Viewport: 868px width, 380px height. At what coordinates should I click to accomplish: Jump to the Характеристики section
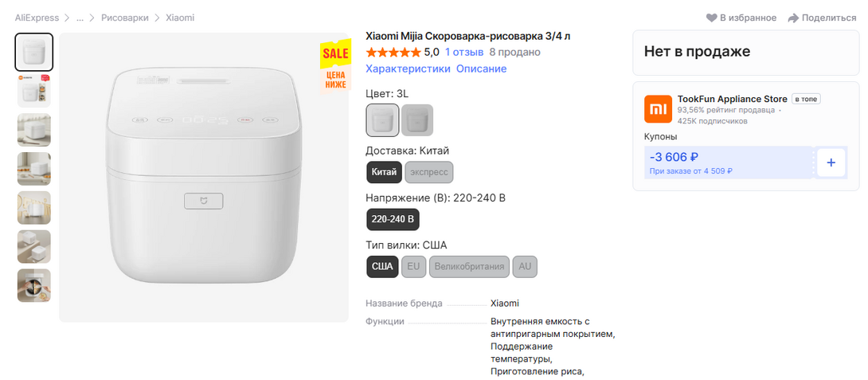tap(408, 69)
